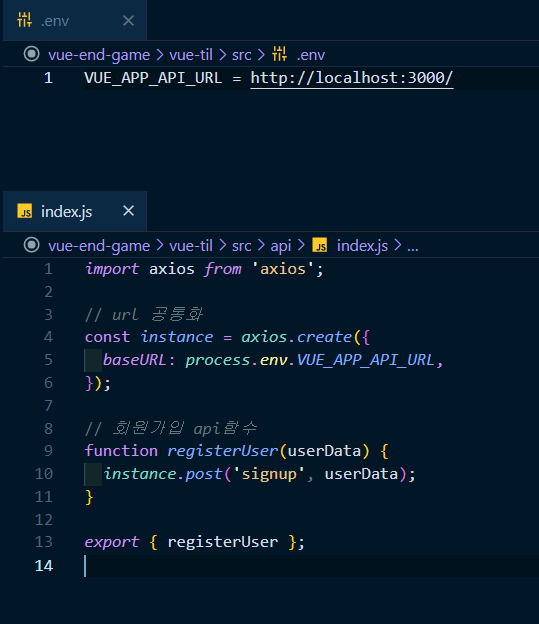The width and height of the screenshot is (539, 624).
Task: Open api folder breadcrumb
Action: pyautogui.click(x=281, y=246)
